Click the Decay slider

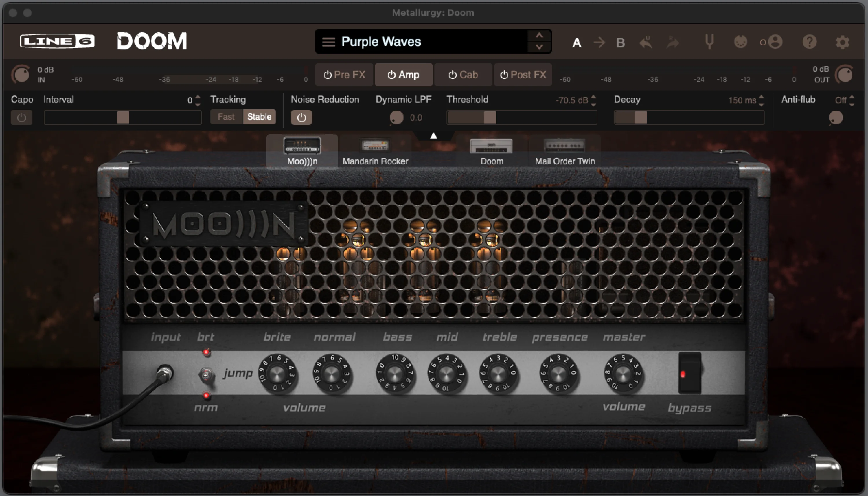click(x=689, y=117)
